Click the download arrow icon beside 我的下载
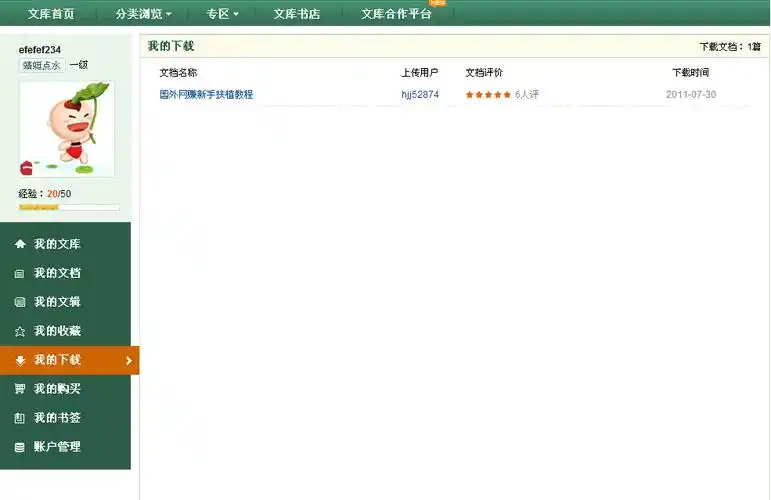This screenshot has width=771, height=500. 20,360
